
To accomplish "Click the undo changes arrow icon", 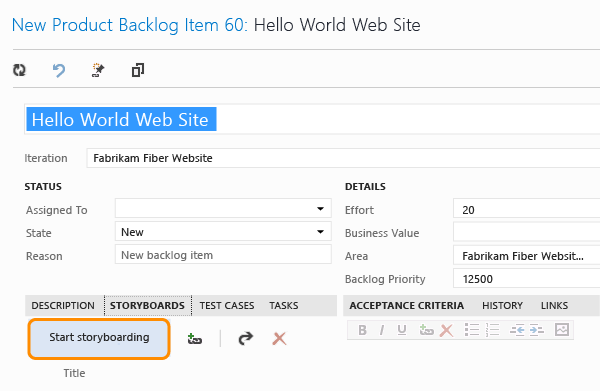I will [x=59, y=70].
